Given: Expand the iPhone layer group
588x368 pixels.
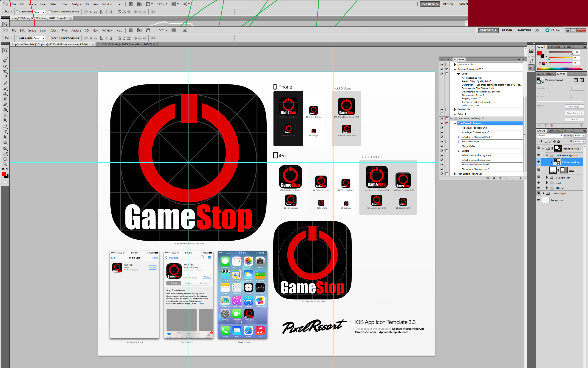Looking at the screenshot, I should pyautogui.click(x=547, y=188).
